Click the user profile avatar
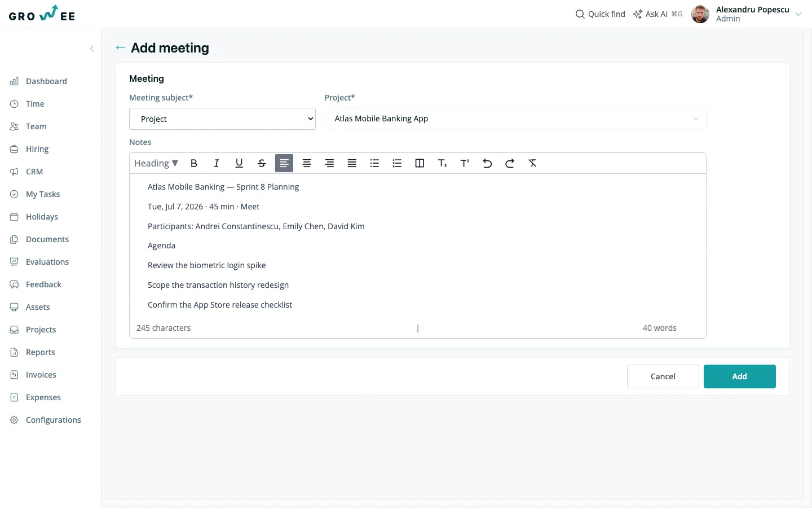 click(x=700, y=14)
